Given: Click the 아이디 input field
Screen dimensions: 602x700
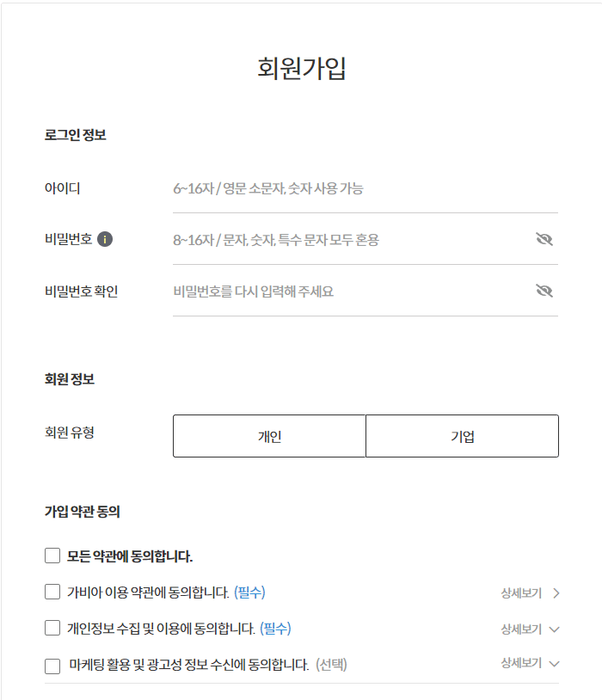Looking at the screenshot, I should 344,188.
